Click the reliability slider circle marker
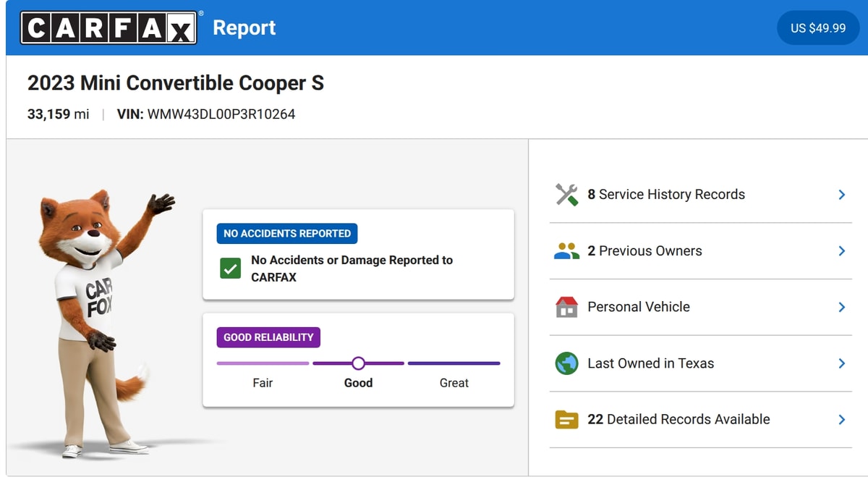868x477 pixels. pyautogui.click(x=358, y=363)
